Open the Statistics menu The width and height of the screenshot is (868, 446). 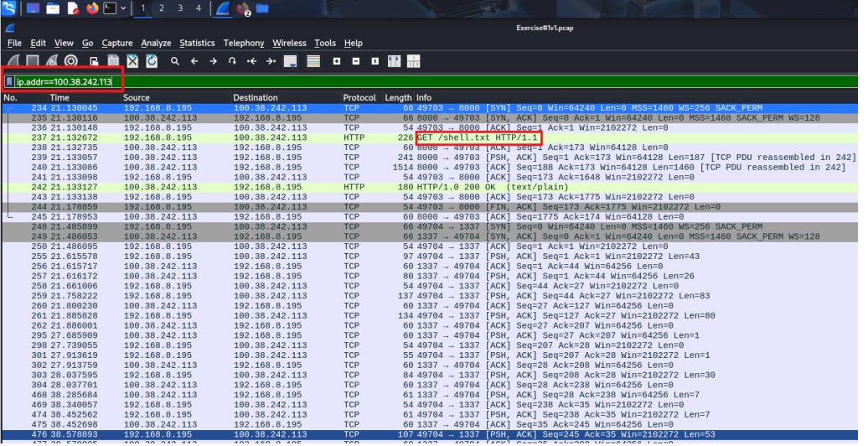click(x=197, y=43)
